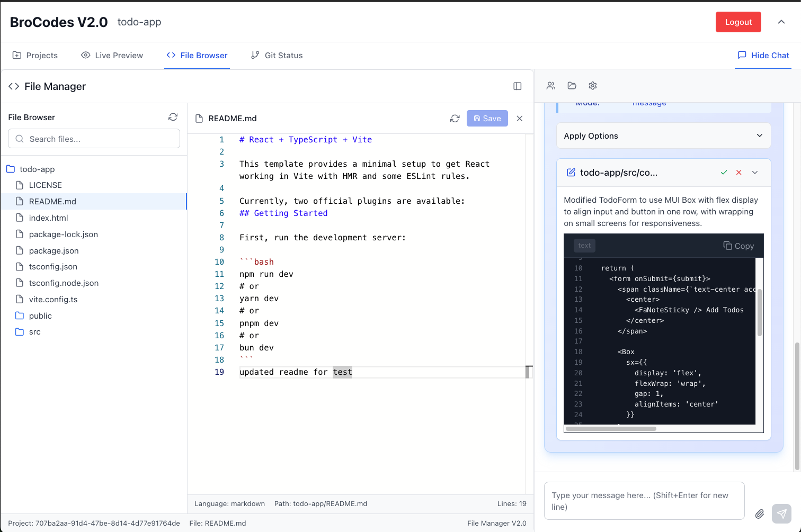Open vite.config.ts file

pos(93,300)
